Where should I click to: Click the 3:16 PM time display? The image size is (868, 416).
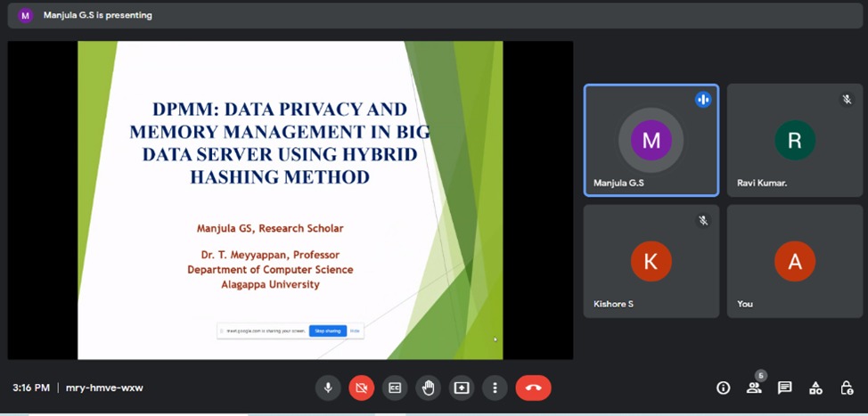click(x=31, y=387)
